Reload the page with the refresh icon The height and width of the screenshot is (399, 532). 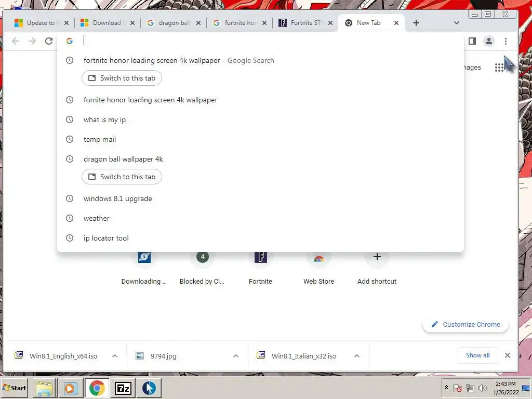49,41
